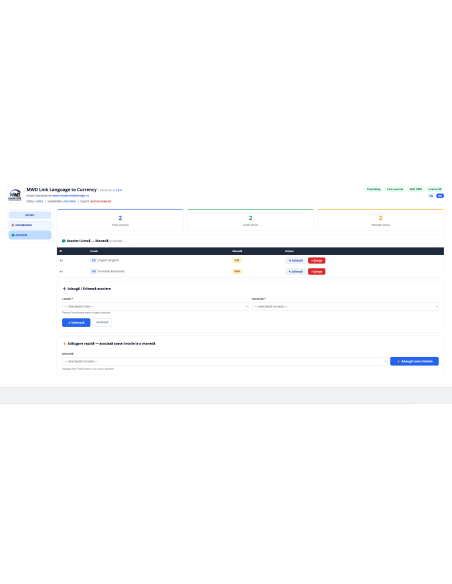Open the MENU header in the sidebar
Viewport: 452px width, 584px height.
(30, 215)
